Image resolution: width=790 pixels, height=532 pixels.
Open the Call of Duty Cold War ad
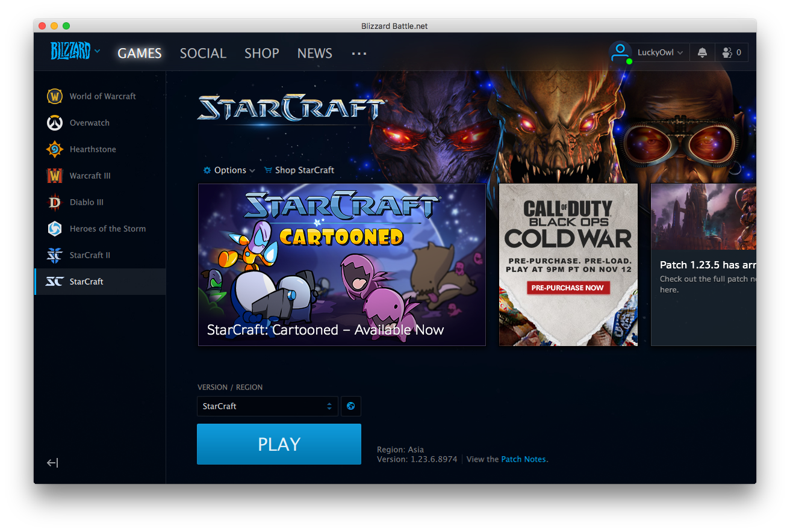click(x=568, y=265)
